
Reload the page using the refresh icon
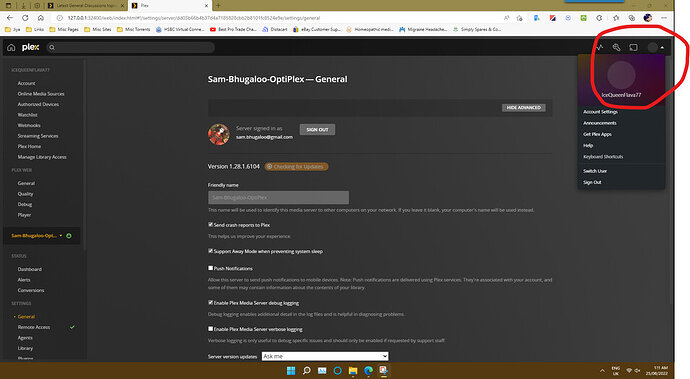[25, 18]
